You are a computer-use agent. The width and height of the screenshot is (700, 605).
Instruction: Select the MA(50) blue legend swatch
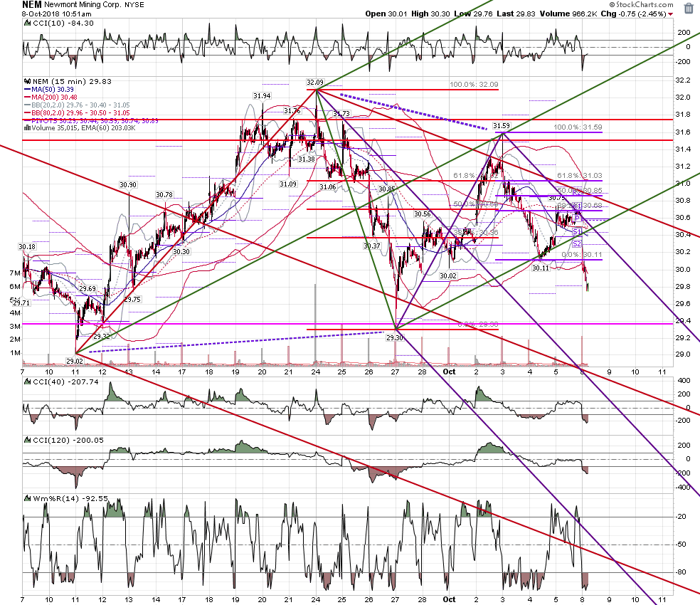[x=27, y=90]
